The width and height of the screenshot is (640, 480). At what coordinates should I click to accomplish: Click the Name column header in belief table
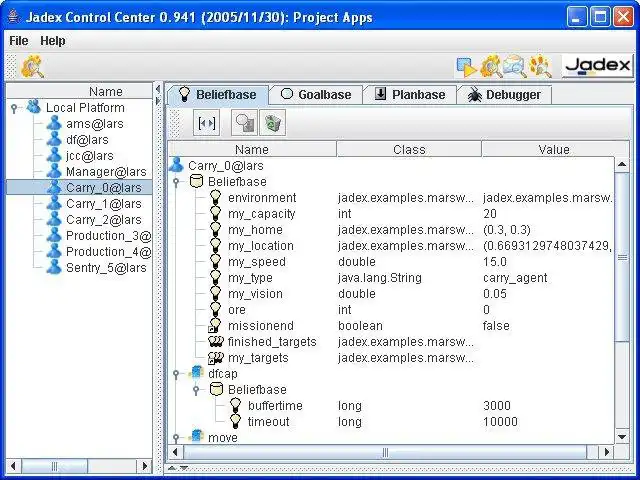pyautogui.click(x=252, y=149)
